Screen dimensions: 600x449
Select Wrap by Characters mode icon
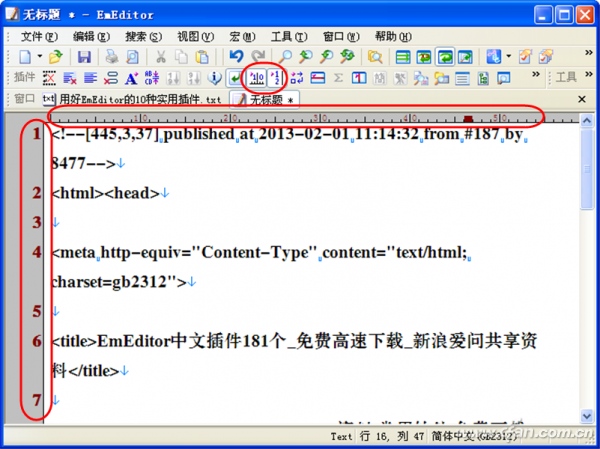coord(424,57)
